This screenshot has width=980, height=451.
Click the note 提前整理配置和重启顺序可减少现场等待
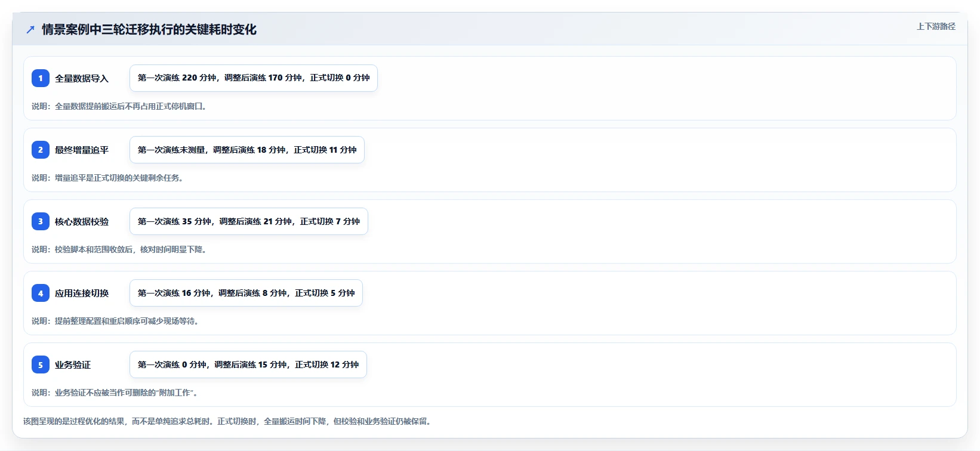[x=115, y=321]
